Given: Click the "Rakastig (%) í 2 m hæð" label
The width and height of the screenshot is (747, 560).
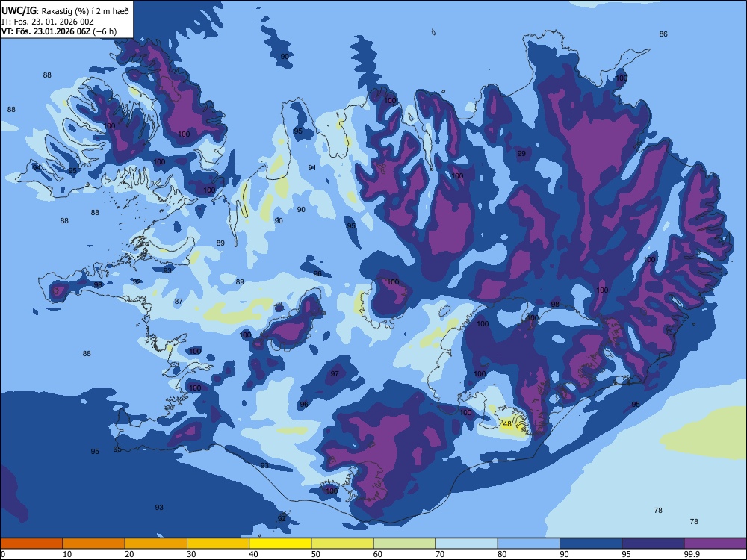Looking at the screenshot, I should click(x=85, y=11).
